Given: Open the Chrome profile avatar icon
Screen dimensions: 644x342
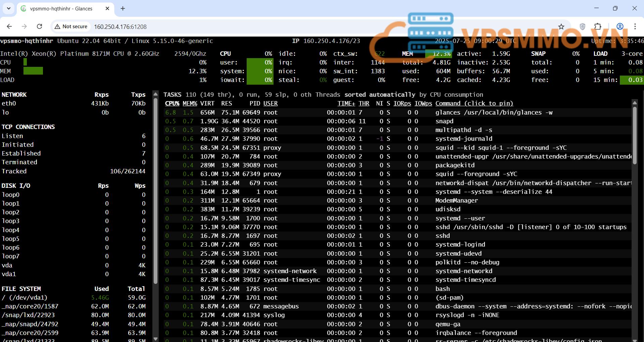Looking at the screenshot, I should (x=620, y=27).
